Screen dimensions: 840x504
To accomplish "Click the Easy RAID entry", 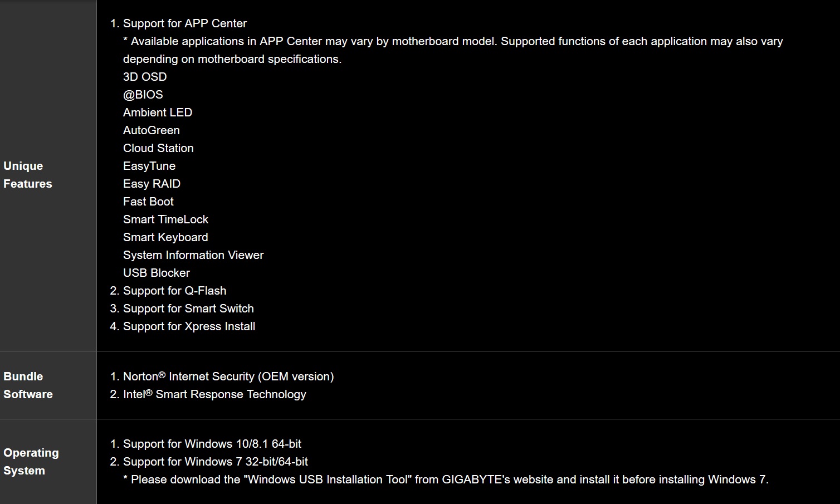I will [x=152, y=184].
